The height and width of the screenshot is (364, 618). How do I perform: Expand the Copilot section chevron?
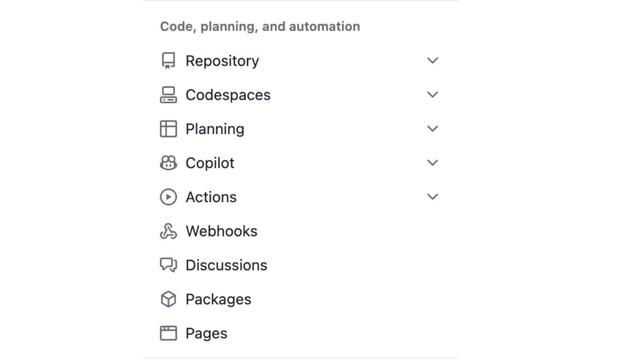pyautogui.click(x=433, y=163)
